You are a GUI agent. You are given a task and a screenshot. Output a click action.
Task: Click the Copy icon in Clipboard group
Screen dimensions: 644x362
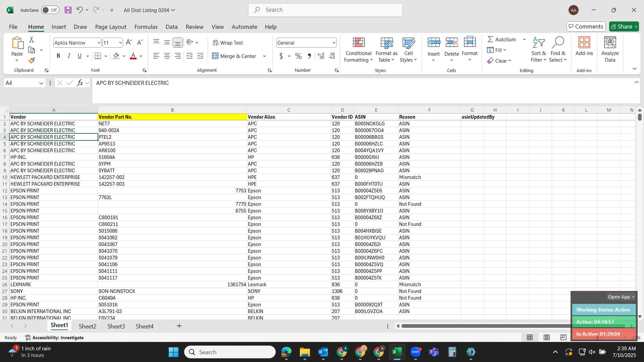pos(32,50)
